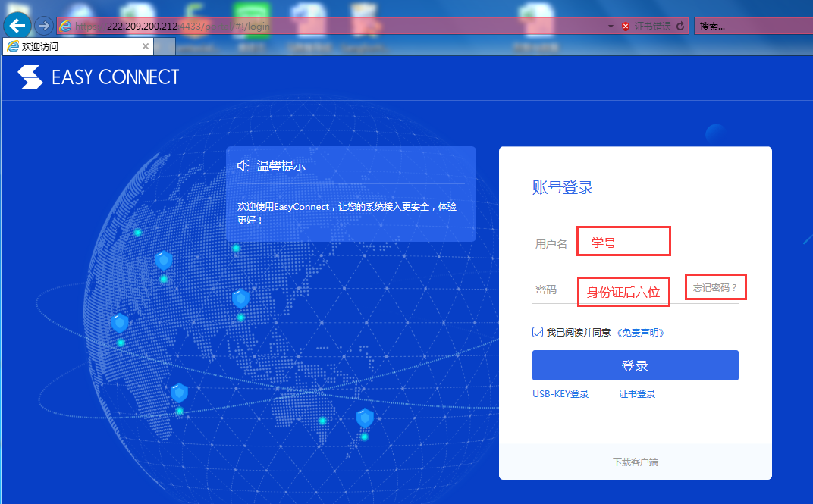Close the 欢迎访问 tab
The height and width of the screenshot is (504, 813).
pos(145,46)
